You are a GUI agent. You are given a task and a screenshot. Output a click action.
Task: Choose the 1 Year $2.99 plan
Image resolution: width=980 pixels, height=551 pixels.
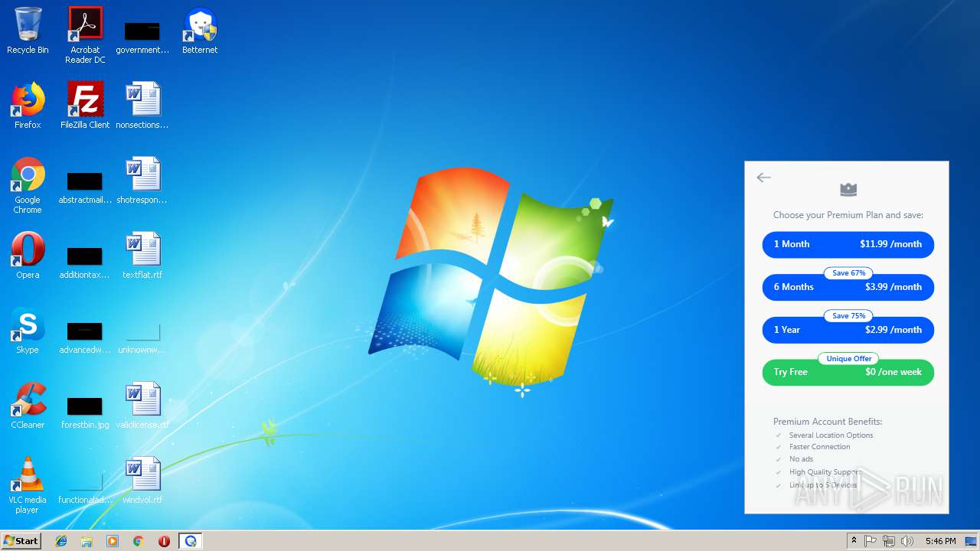tap(848, 330)
